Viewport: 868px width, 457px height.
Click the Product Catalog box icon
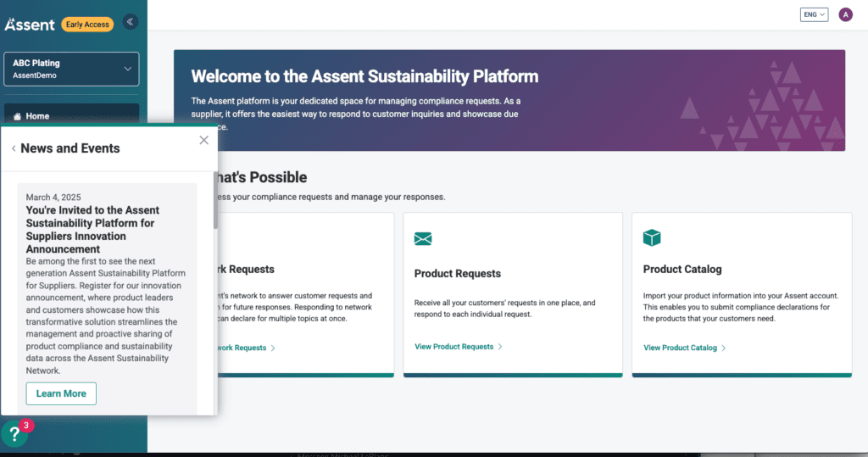coord(652,237)
